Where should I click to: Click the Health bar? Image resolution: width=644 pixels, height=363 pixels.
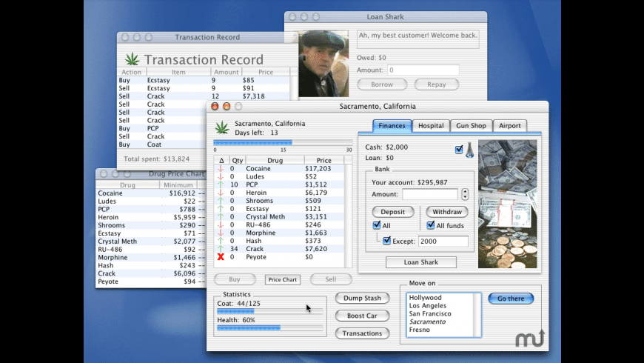point(270,327)
